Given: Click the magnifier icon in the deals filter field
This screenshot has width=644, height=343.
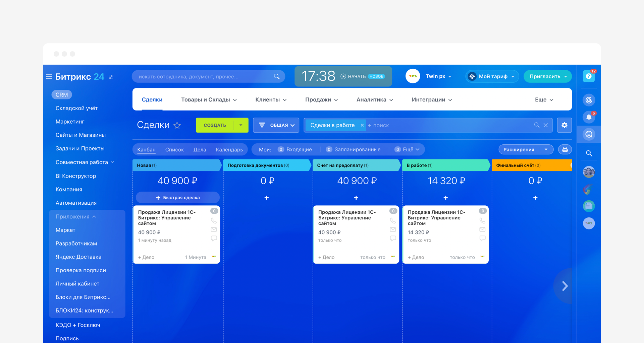Looking at the screenshot, I should click(537, 125).
